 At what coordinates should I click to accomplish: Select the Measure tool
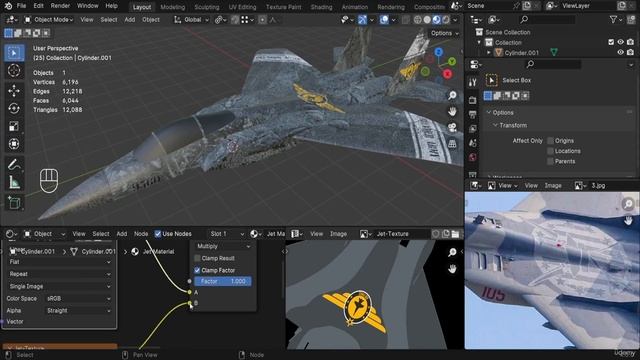(x=14, y=182)
